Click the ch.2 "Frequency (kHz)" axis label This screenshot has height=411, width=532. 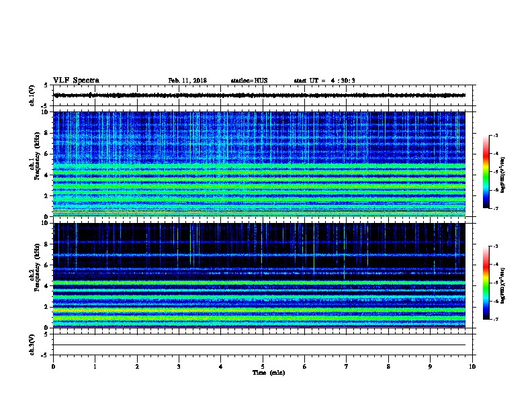tap(37, 267)
